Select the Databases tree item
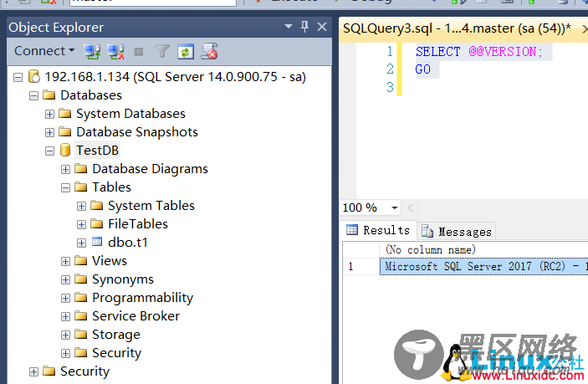The width and height of the screenshot is (588, 384). pyautogui.click(x=91, y=95)
